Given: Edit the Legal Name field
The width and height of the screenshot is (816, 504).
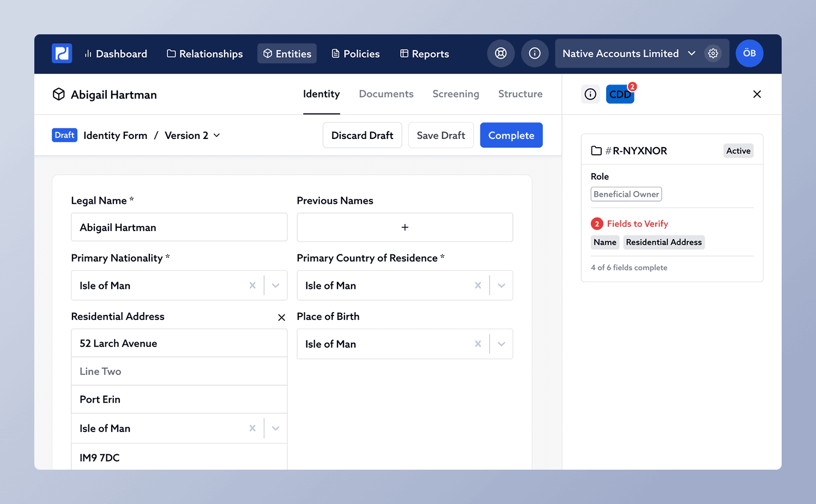Looking at the screenshot, I should click(179, 227).
